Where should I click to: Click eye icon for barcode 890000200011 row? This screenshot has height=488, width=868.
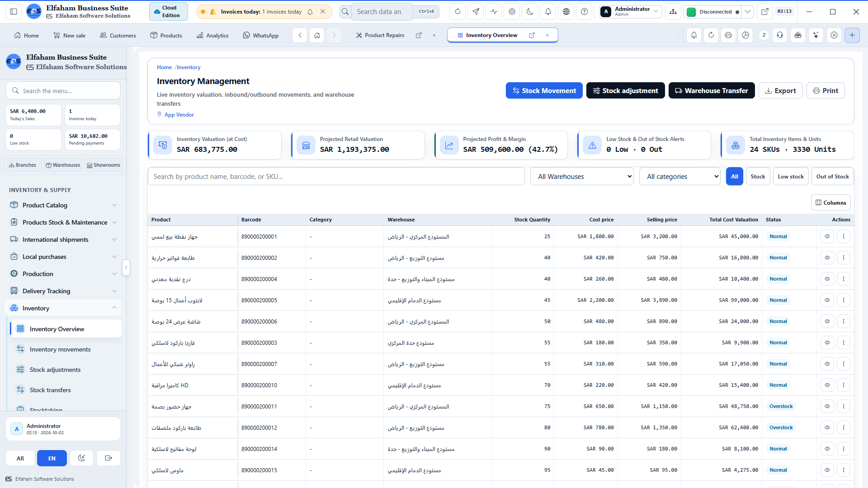[x=827, y=406]
